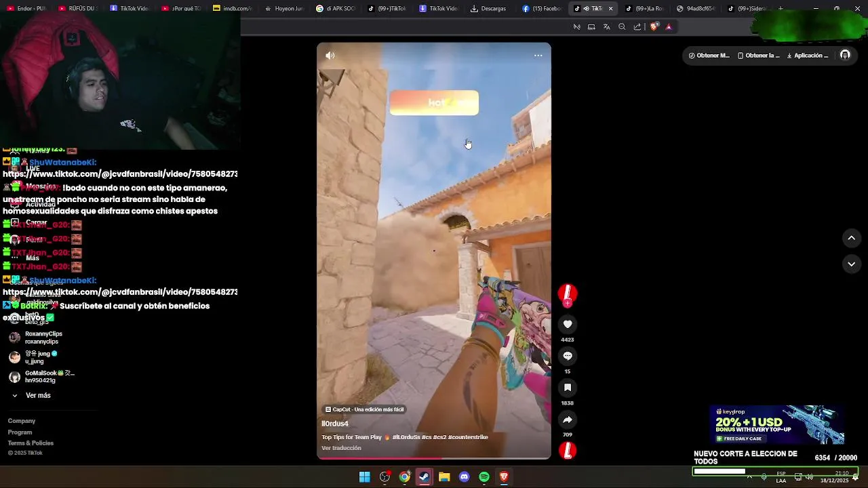The width and height of the screenshot is (868, 488).
Task: Open Discord from the taskbar
Action: 464,477
